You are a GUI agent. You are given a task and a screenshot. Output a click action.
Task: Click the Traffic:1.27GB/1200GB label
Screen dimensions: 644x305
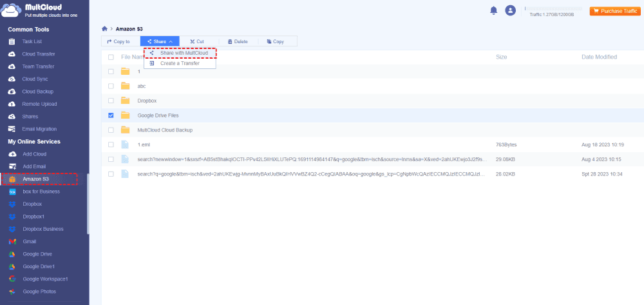click(x=552, y=14)
